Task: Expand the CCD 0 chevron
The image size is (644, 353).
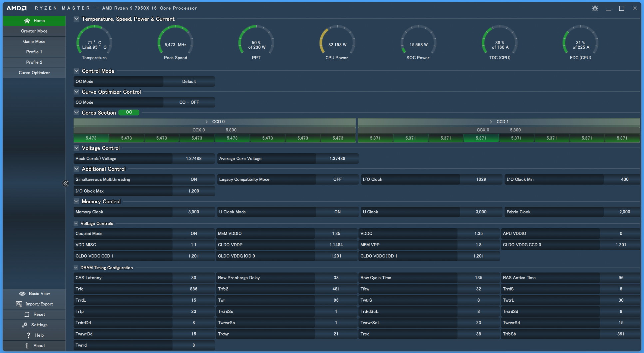Action: [206, 122]
